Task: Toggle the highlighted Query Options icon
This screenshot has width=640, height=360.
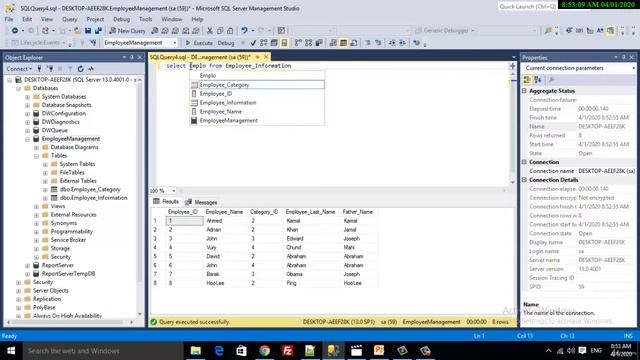Action: tap(284, 43)
